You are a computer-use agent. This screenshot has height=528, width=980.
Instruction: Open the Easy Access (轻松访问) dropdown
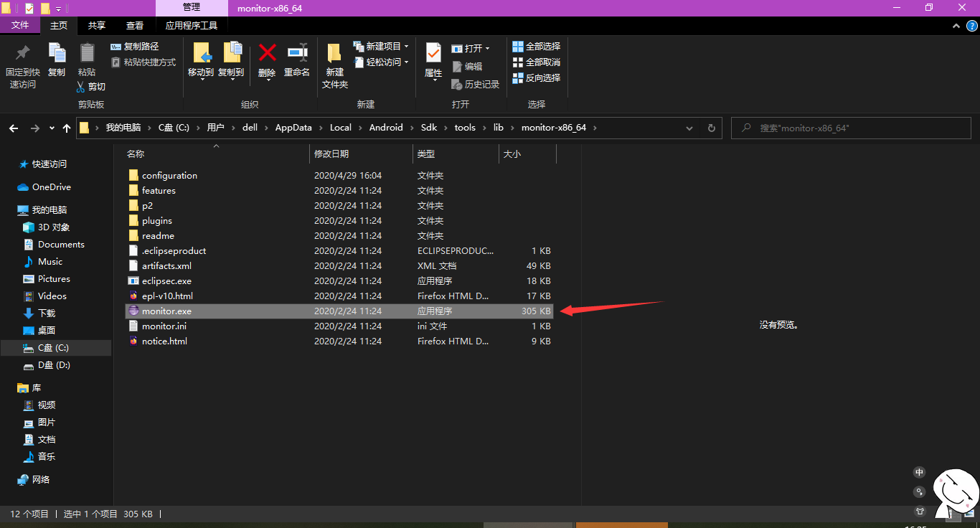(x=381, y=62)
